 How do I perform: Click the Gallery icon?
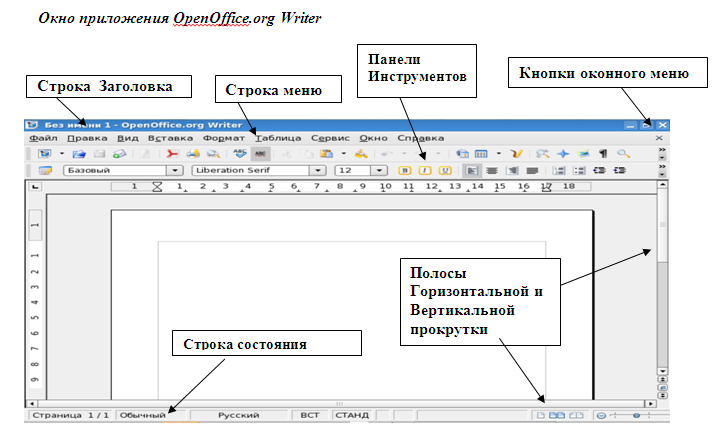[583, 154]
